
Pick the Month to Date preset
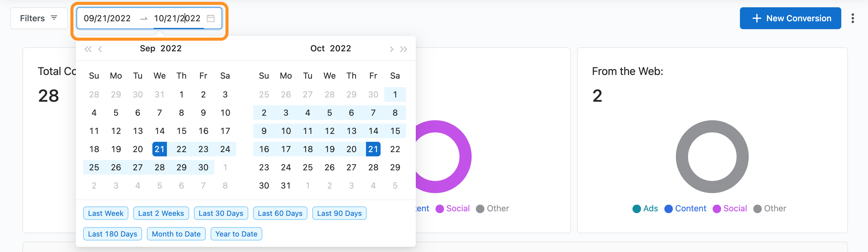176,234
